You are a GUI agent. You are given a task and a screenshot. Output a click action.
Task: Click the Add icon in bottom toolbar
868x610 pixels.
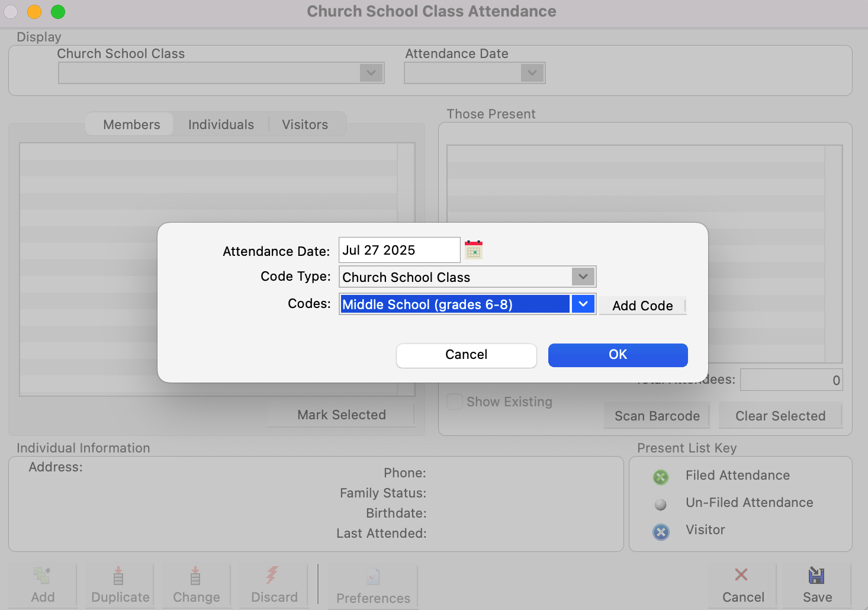click(42, 575)
